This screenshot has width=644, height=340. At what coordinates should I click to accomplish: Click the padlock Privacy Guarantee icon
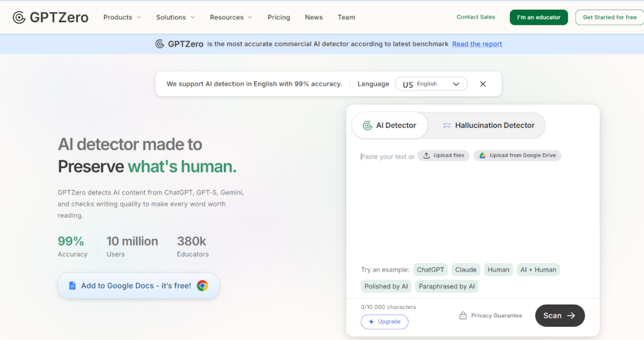coord(463,316)
